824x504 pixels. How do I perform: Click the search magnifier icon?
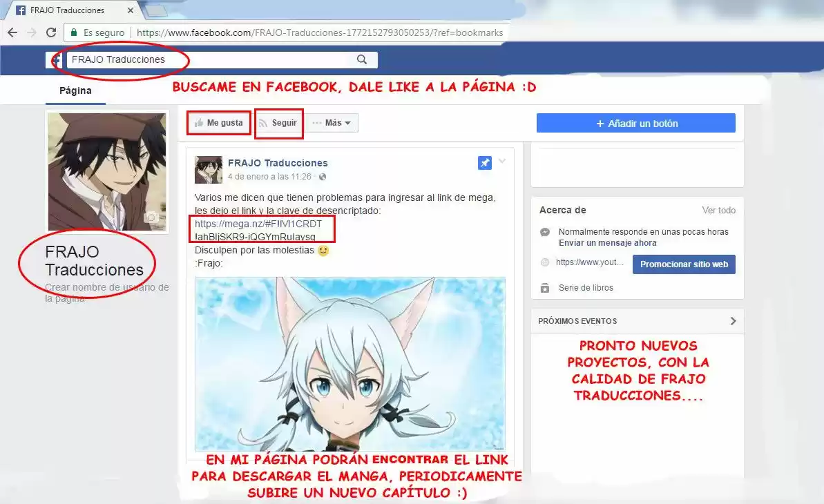click(362, 59)
